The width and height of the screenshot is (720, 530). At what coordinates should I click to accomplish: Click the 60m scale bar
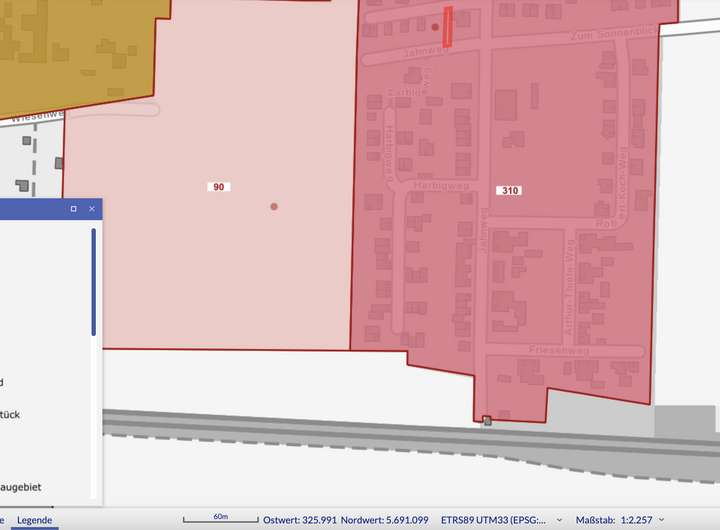point(218,519)
